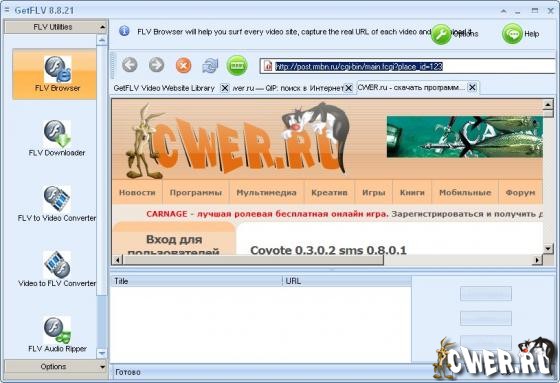Launch Video to FLV Converter
Screen dimensions: 560x383
pyautogui.click(x=57, y=269)
